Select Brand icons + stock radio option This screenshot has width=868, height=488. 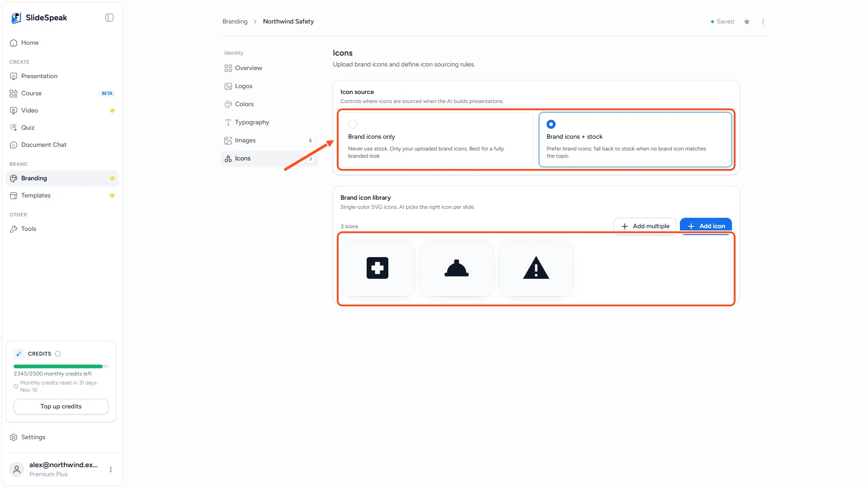551,124
